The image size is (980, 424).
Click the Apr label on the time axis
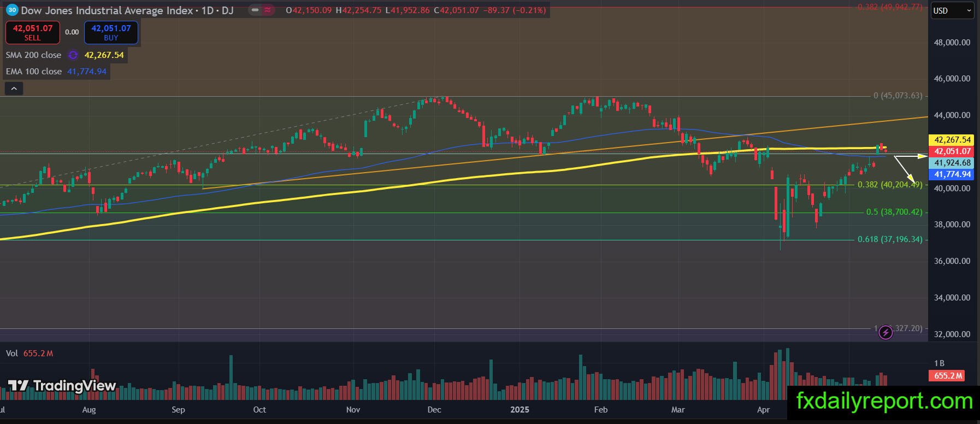click(763, 410)
